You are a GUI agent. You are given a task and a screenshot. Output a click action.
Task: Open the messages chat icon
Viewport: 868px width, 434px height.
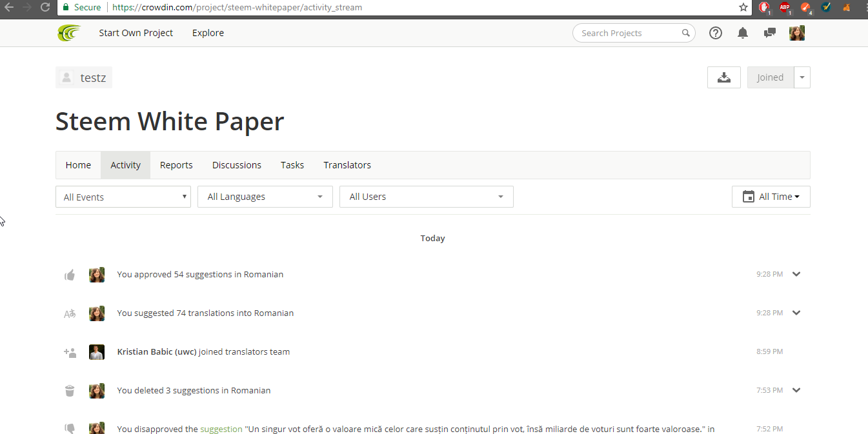point(769,33)
